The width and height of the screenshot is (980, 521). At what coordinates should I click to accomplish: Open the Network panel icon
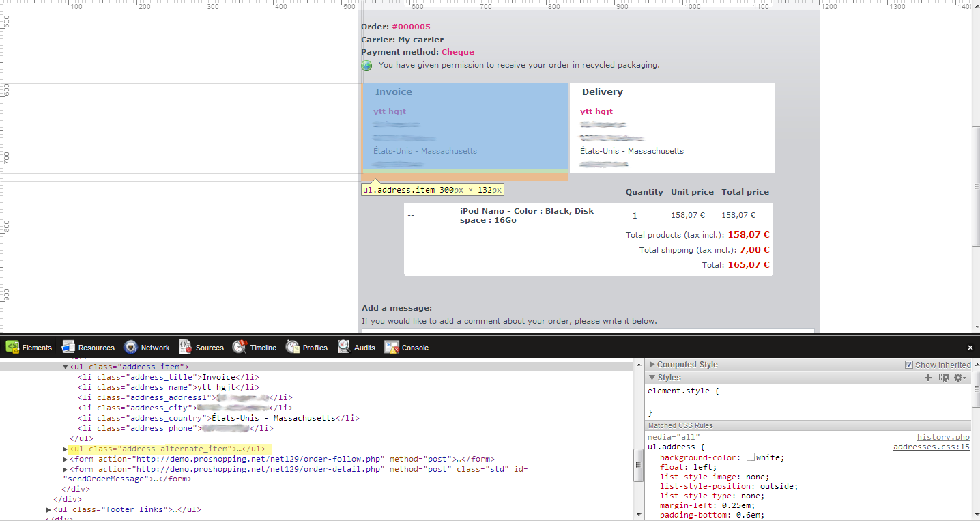tap(130, 347)
